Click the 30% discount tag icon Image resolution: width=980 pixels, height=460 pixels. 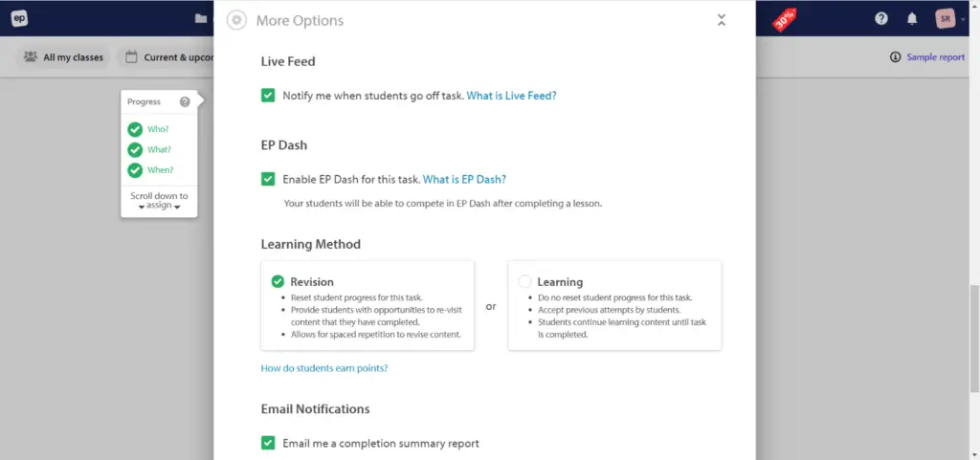(x=785, y=19)
